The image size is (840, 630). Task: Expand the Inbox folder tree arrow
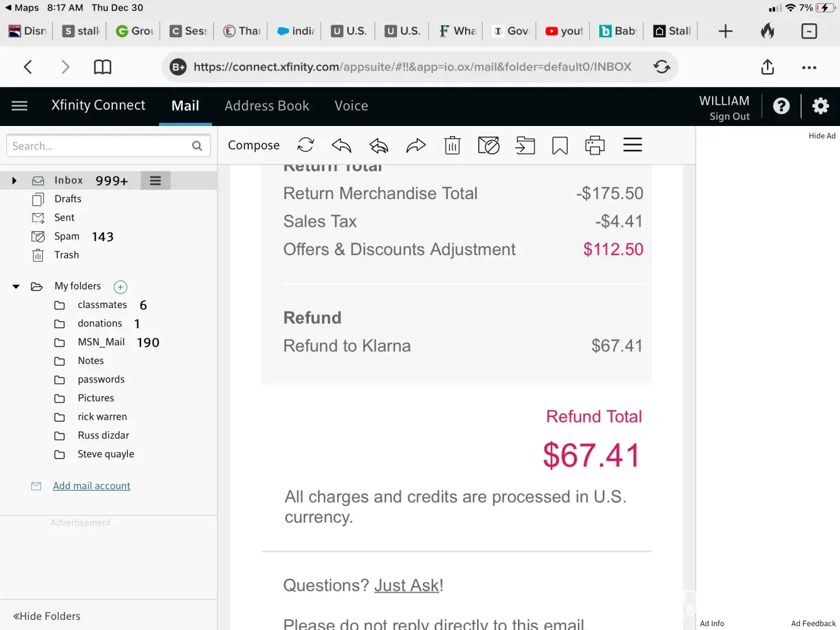point(14,181)
